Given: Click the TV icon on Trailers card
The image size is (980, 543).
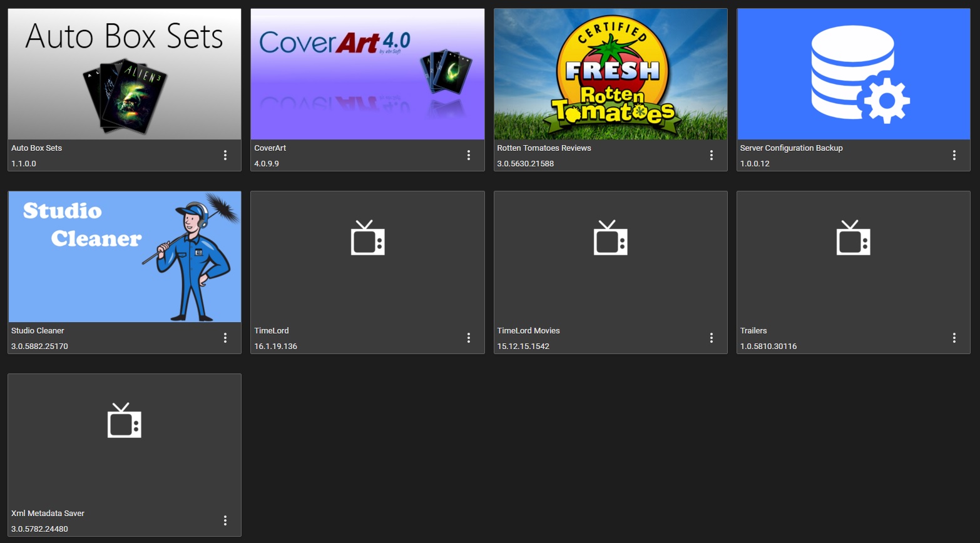Looking at the screenshot, I should [x=853, y=238].
